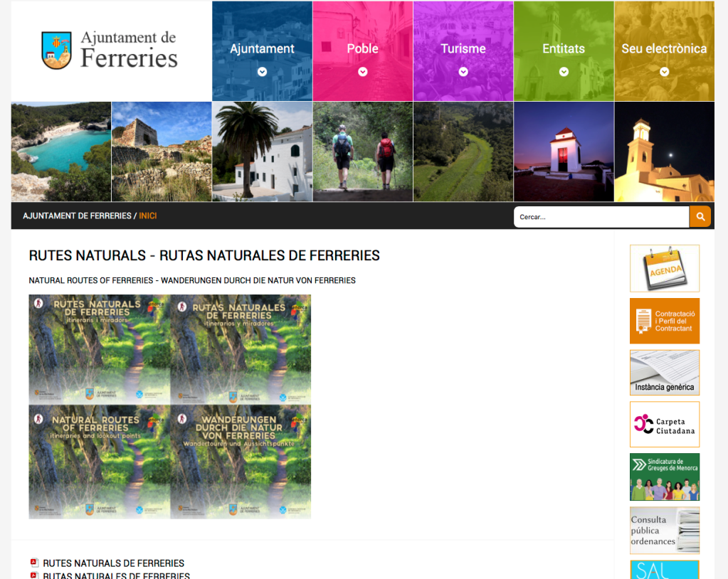Image resolution: width=728 pixels, height=579 pixels.
Task: Open Consulta pública ordenances banner
Action: pyautogui.click(x=664, y=530)
